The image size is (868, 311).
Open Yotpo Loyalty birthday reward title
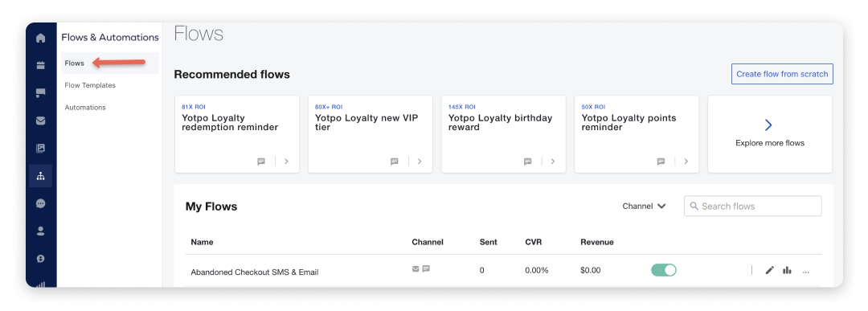coord(501,123)
